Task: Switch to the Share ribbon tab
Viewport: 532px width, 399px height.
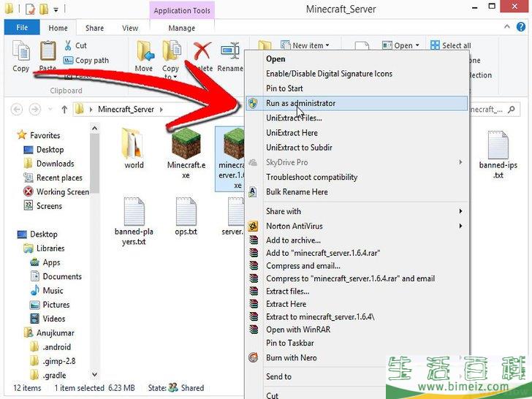Action: (95, 28)
